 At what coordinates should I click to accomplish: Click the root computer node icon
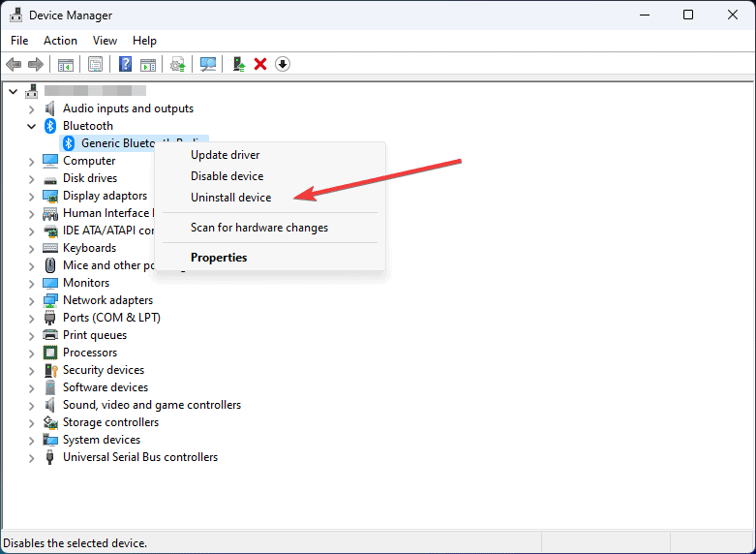(x=32, y=91)
